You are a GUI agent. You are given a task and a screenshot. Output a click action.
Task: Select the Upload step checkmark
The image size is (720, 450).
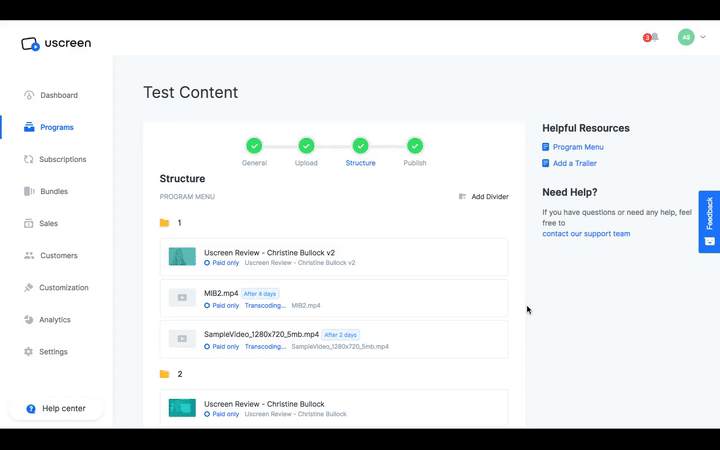coord(306,146)
